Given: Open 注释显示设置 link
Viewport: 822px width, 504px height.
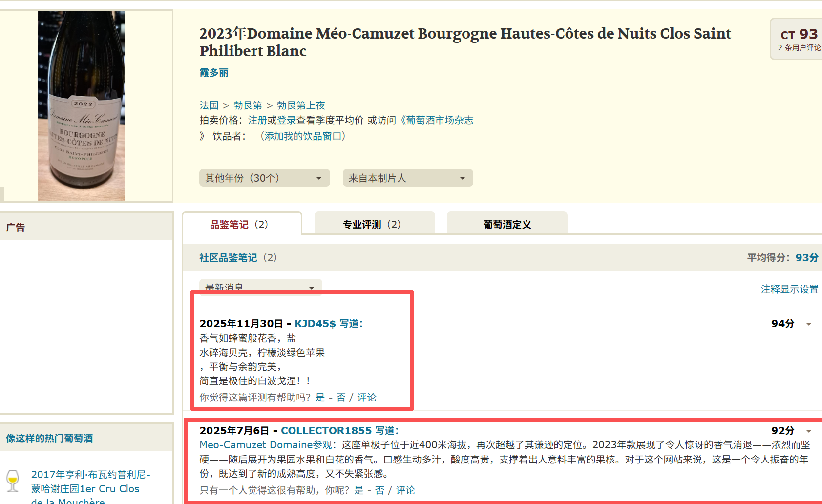Looking at the screenshot, I should click(x=789, y=289).
